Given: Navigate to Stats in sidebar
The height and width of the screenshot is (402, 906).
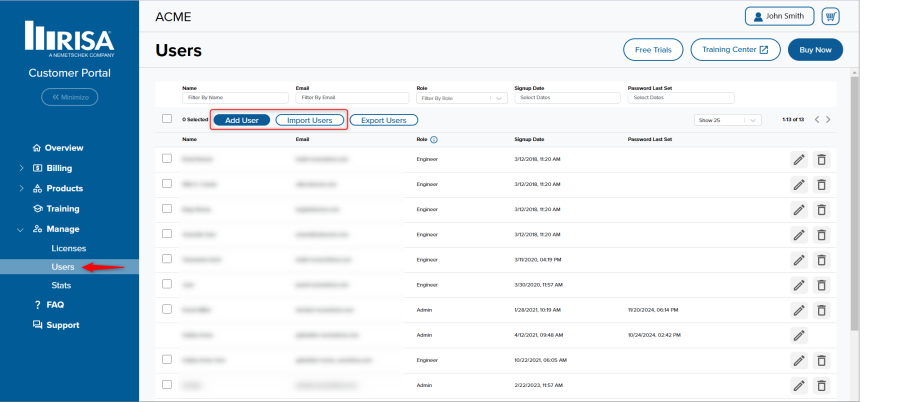Looking at the screenshot, I should [x=61, y=285].
